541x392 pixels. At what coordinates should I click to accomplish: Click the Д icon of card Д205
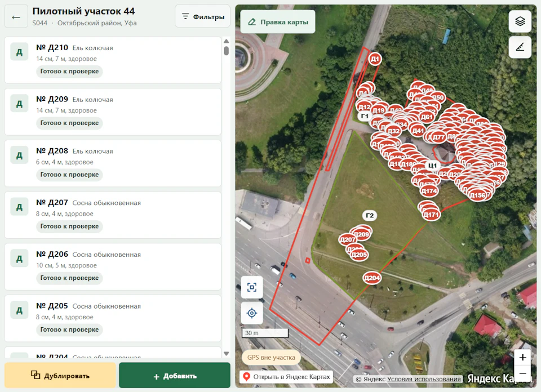pos(19,311)
